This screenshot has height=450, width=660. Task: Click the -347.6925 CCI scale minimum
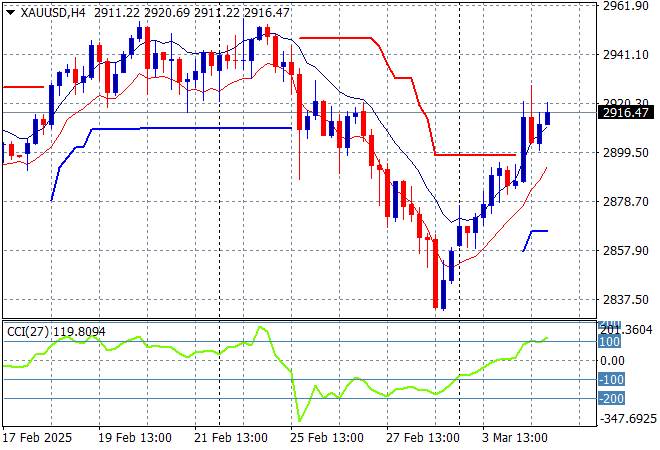tap(627, 419)
